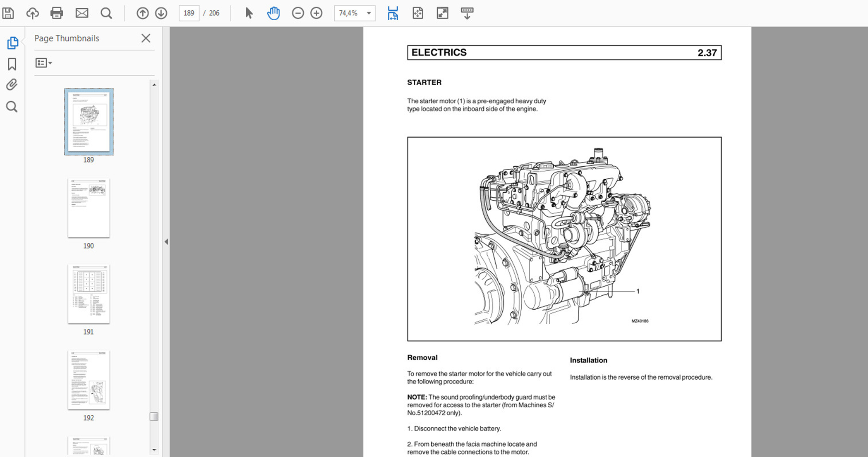Activate the arrow selection tool

click(x=249, y=13)
